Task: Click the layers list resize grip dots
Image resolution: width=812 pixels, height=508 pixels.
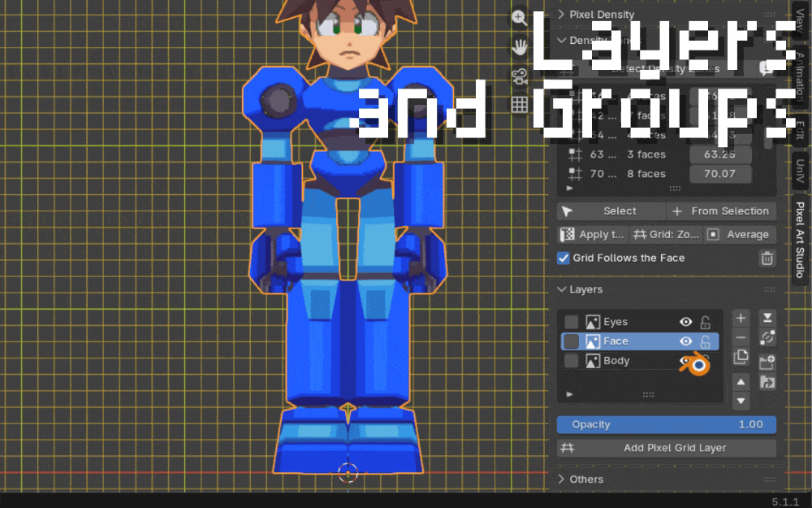Action: 648,394
